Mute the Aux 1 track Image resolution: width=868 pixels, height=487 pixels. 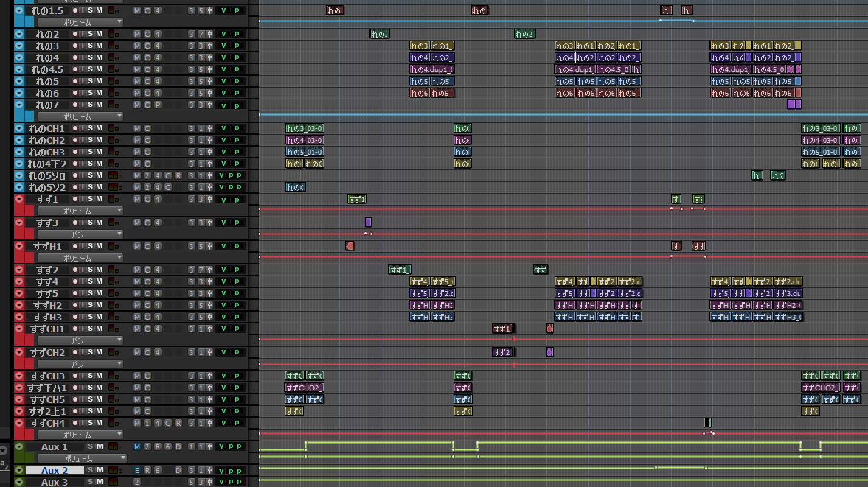pos(99,446)
